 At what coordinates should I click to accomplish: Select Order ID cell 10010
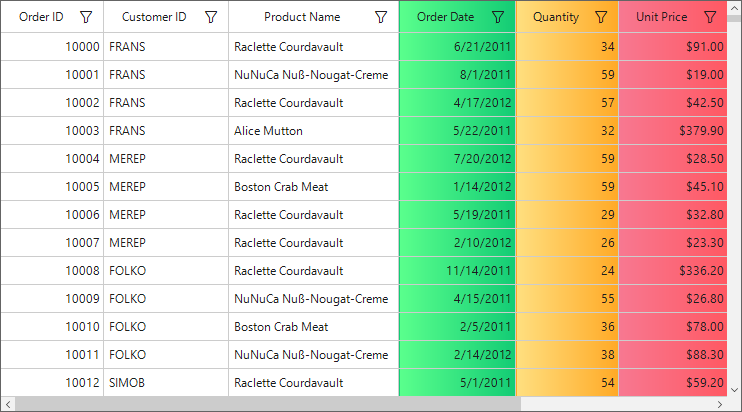point(52,326)
